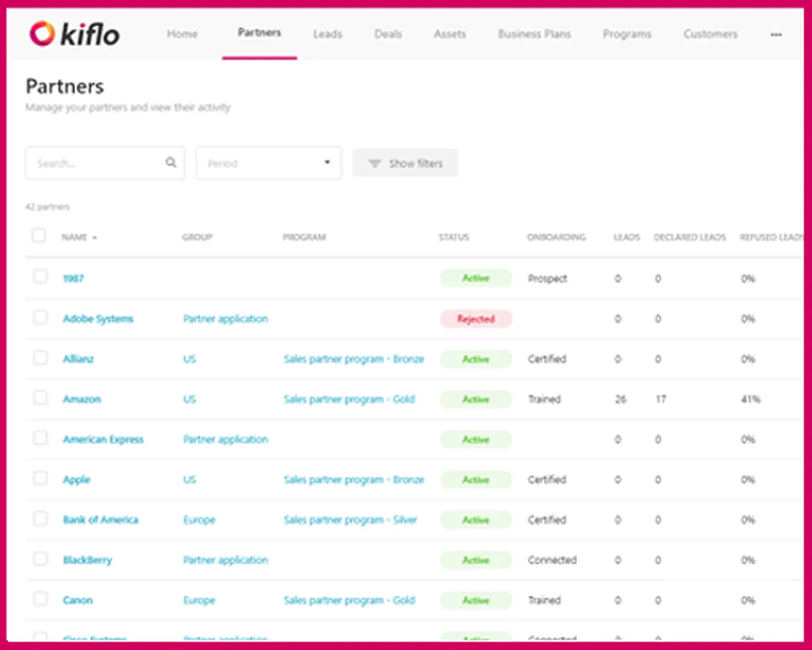812x650 pixels.
Task: Click the Rejected status badge
Action: click(476, 319)
